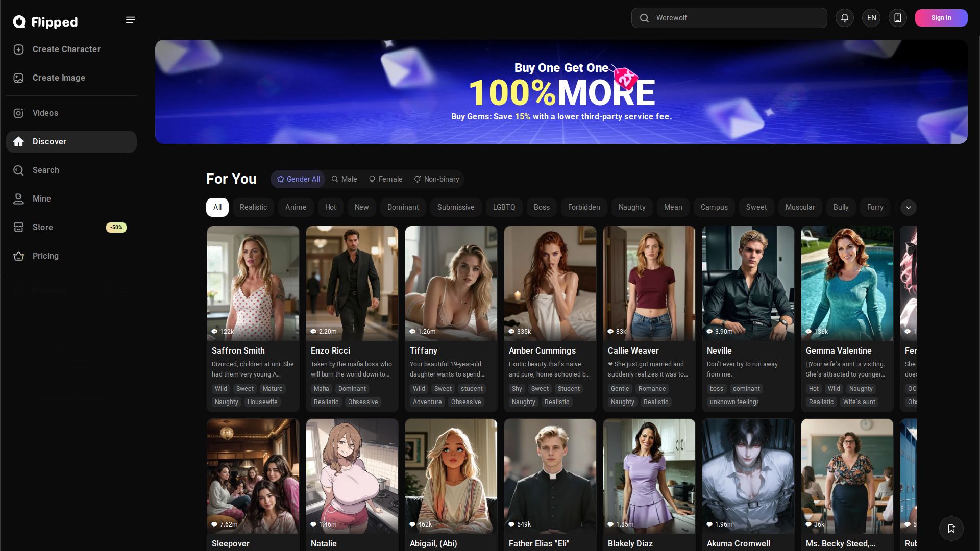980x551 pixels.
Task: Select the Bully category tab
Action: click(x=841, y=207)
